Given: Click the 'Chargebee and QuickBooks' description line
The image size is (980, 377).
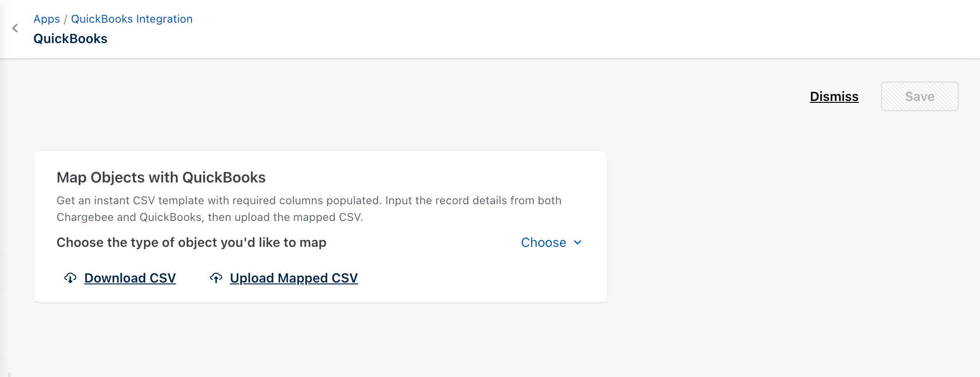Looking at the screenshot, I should click(x=210, y=217).
